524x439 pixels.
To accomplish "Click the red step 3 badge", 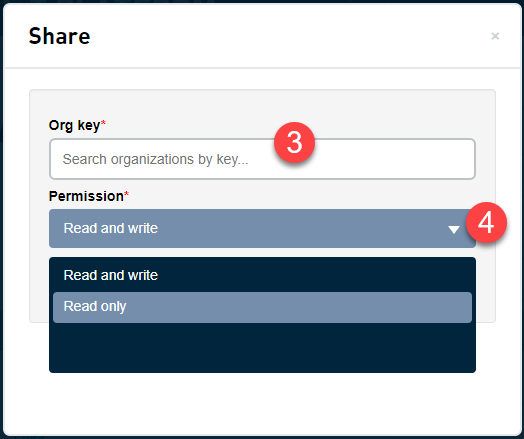I will [x=294, y=143].
